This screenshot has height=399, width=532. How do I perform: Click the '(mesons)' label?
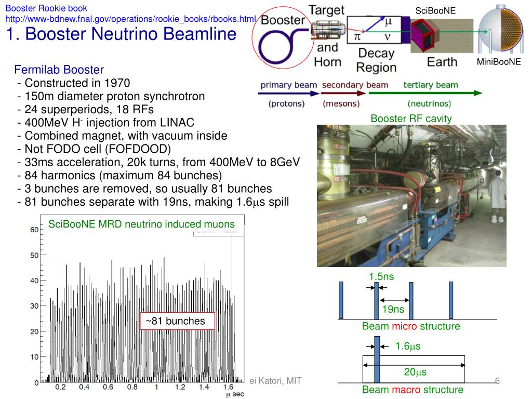click(341, 103)
